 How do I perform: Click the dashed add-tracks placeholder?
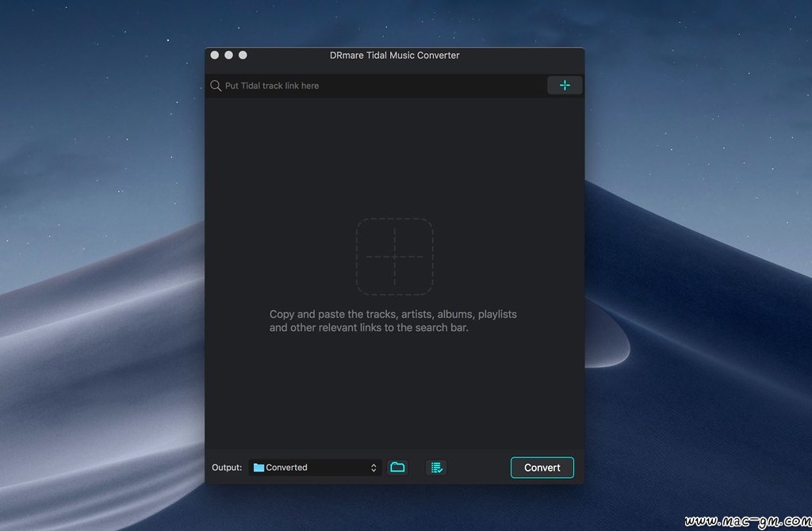click(x=395, y=257)
